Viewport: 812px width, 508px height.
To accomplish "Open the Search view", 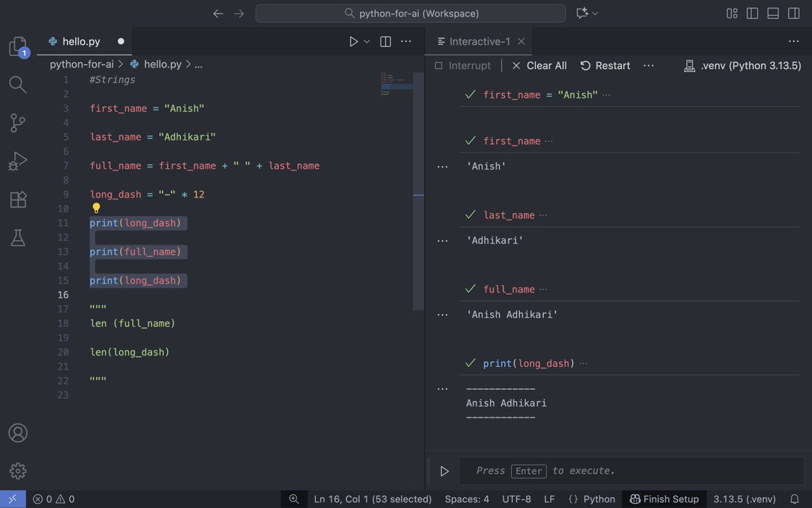I will (x=18, y=85).
